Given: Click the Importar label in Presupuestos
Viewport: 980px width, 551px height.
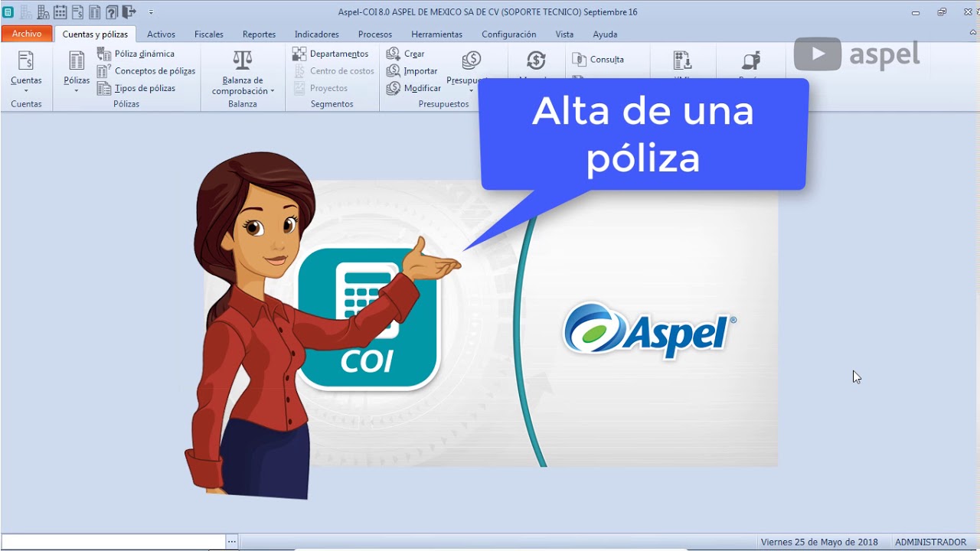Looking at the screenshot, I should click(420, 71).
